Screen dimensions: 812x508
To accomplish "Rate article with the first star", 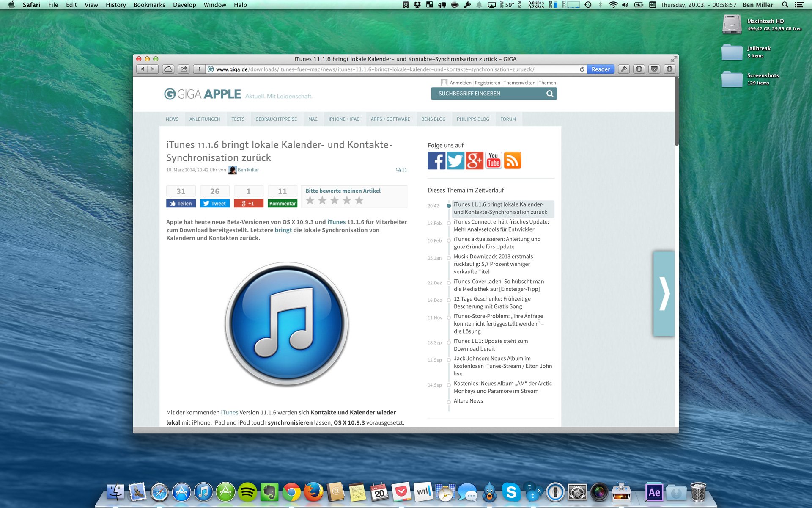I will click(310, 200).
